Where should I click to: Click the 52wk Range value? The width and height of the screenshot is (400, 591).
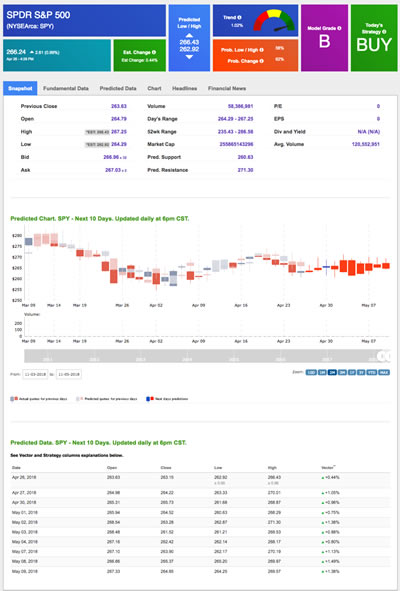tap(236, 132)
